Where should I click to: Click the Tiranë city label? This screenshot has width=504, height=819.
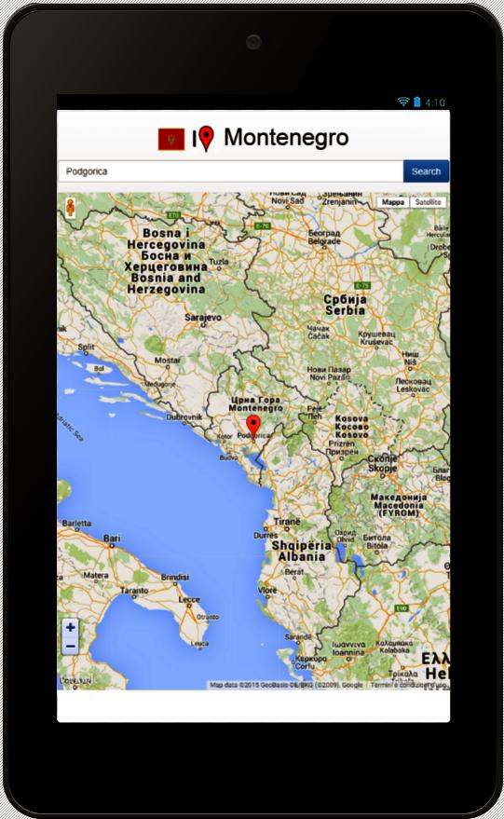tap(287, 521)
